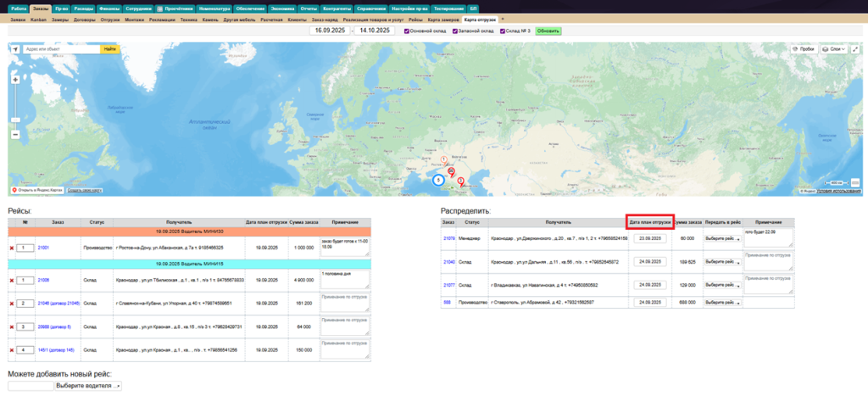The image size is (868, 396).
Task: Zoom in the map with plus button
Action: coord(15,80)
